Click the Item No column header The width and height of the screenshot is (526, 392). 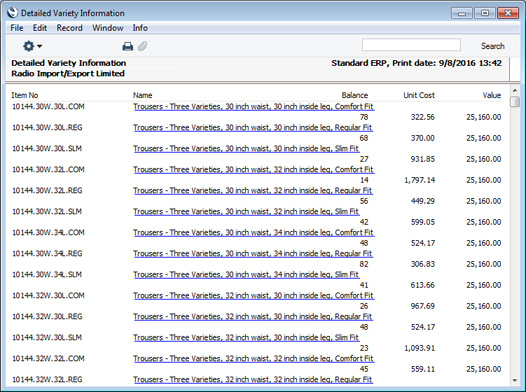coord(25,95)
